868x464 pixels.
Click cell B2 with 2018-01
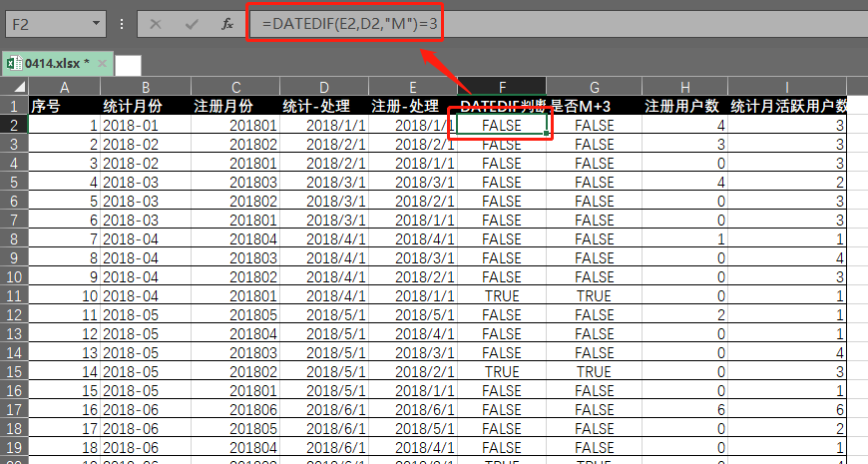[146, 125]
